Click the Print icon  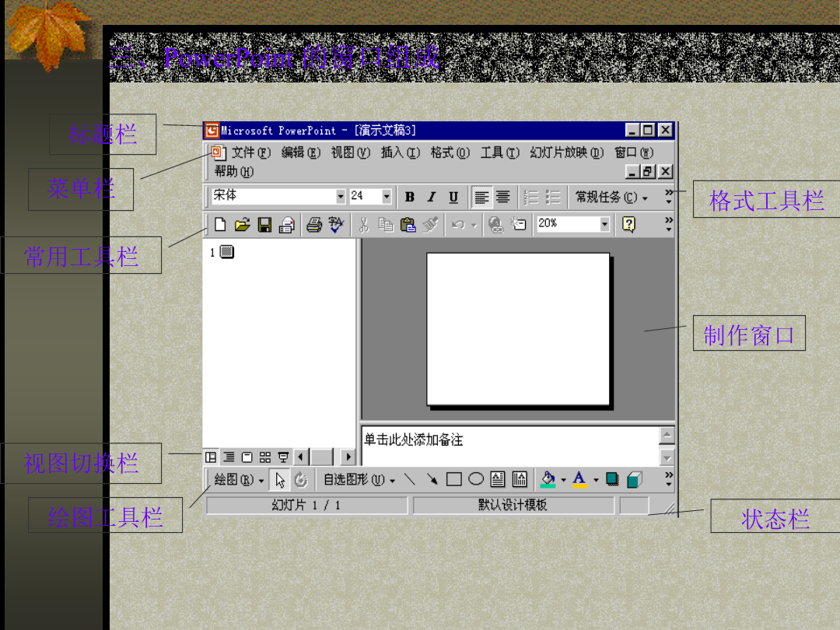coord(314,225)
